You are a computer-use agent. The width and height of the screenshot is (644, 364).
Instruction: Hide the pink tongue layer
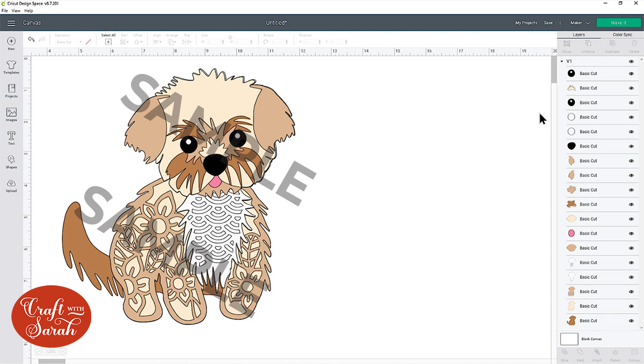click(631, 234)
